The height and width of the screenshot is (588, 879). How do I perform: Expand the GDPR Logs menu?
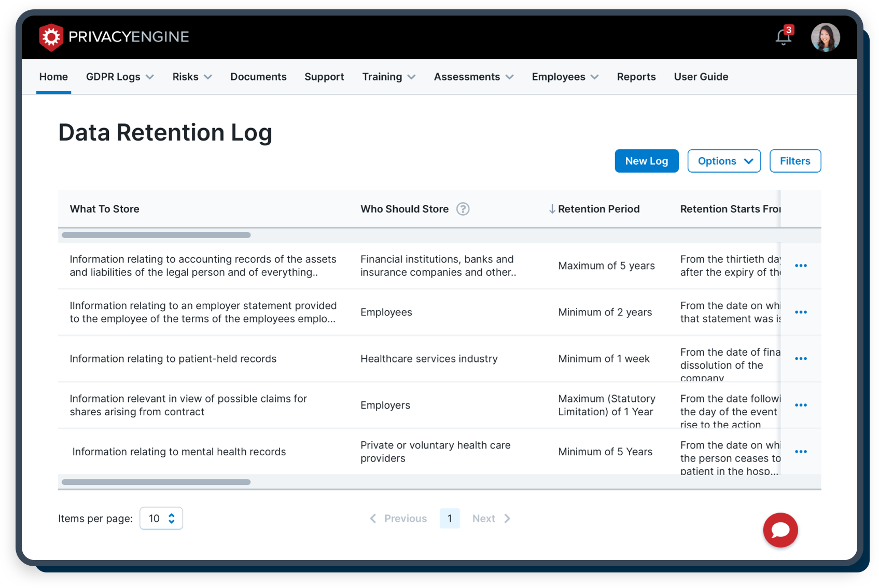point(120,77)
